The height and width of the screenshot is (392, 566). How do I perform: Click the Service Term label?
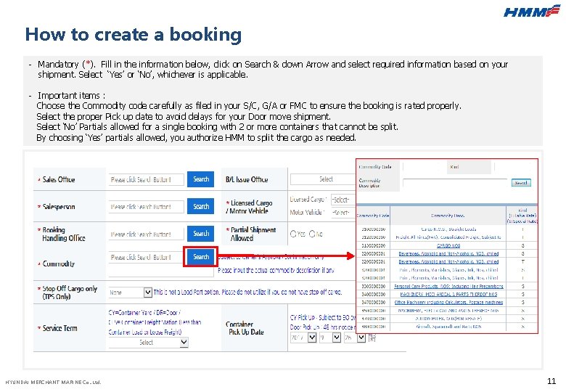(x=60, y=328)
